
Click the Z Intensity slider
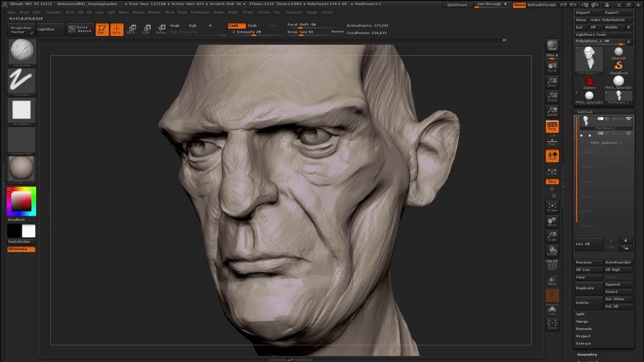click(x=247, y=32)
